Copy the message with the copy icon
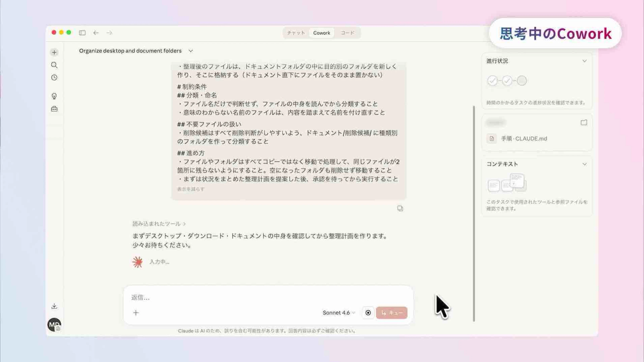644x362 pixels. tap(400, 208)
